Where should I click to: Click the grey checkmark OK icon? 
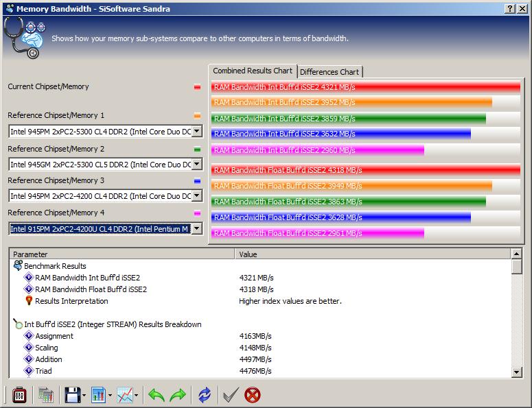[231, 395]
